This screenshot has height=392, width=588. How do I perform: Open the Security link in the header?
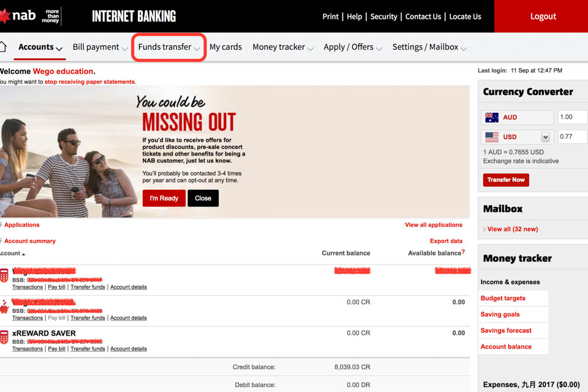(x=383, y=17)
